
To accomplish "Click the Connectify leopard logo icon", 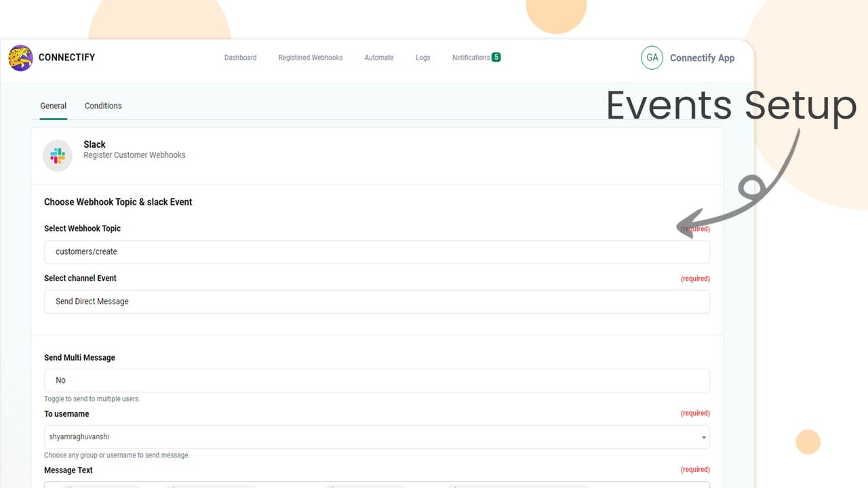I will pos(20,58).
